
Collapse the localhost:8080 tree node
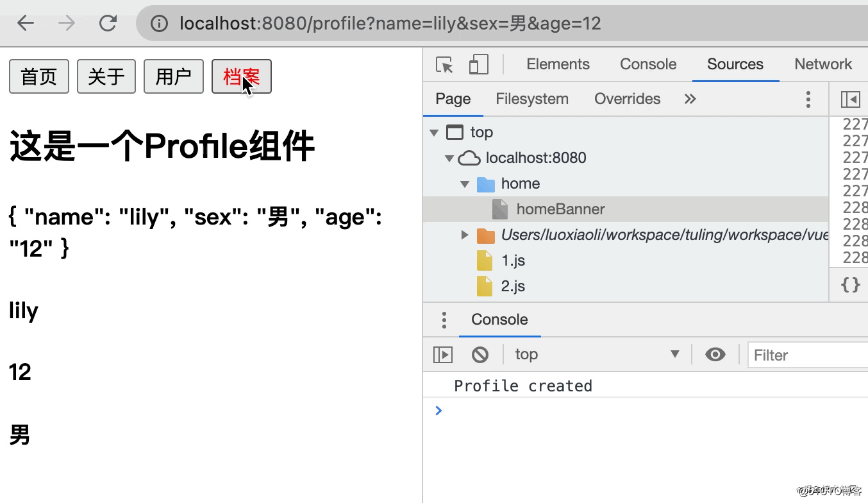449,158
